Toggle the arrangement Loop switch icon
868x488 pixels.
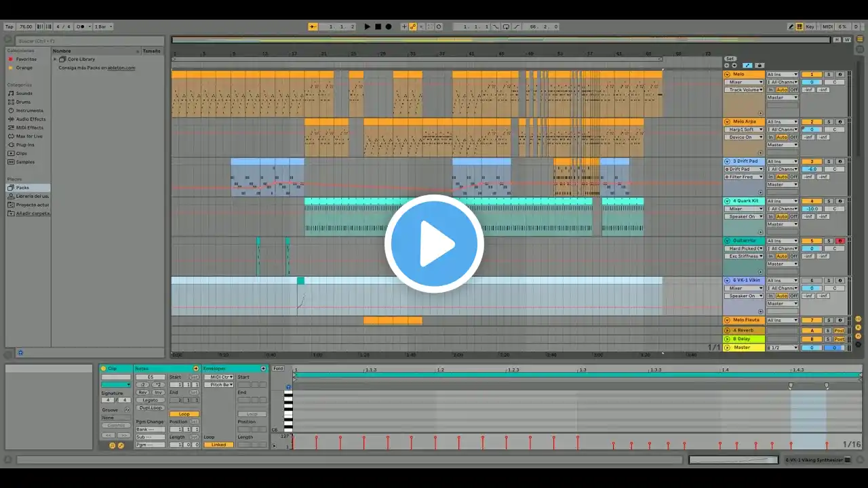coord(506,26)
